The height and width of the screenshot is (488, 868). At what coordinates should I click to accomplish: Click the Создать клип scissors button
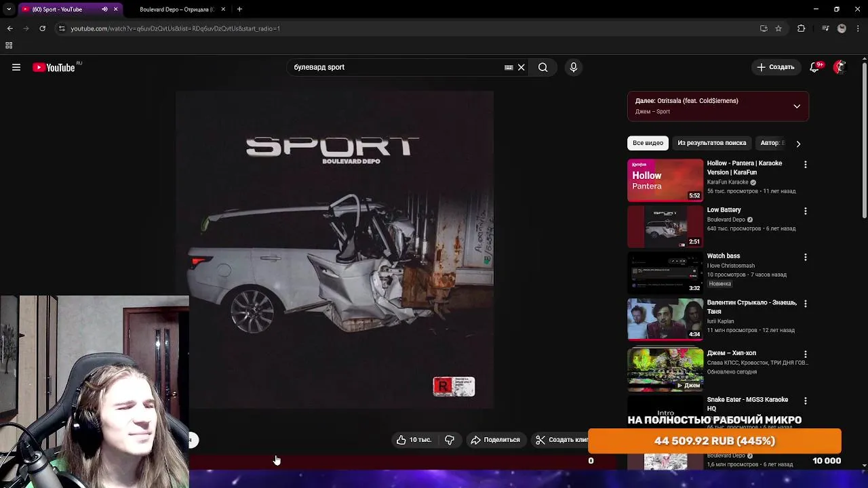click(x=561, y=440)
